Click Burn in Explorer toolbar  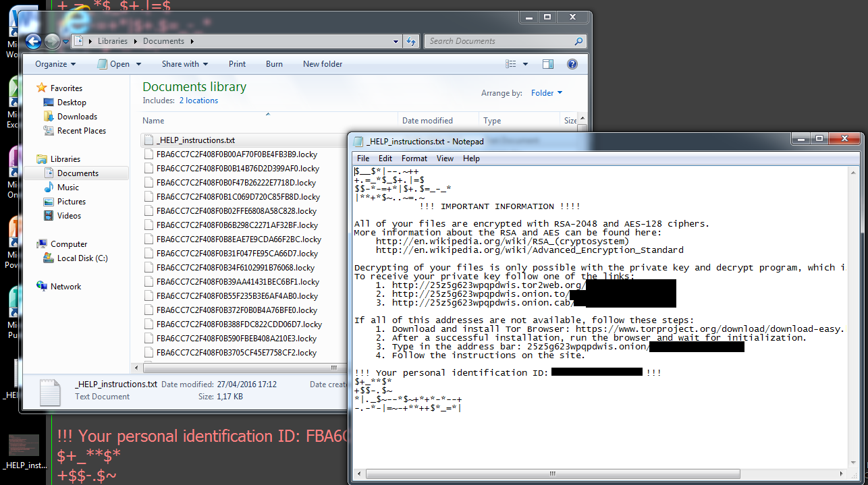pyautogui.click(x=274, y=64)
